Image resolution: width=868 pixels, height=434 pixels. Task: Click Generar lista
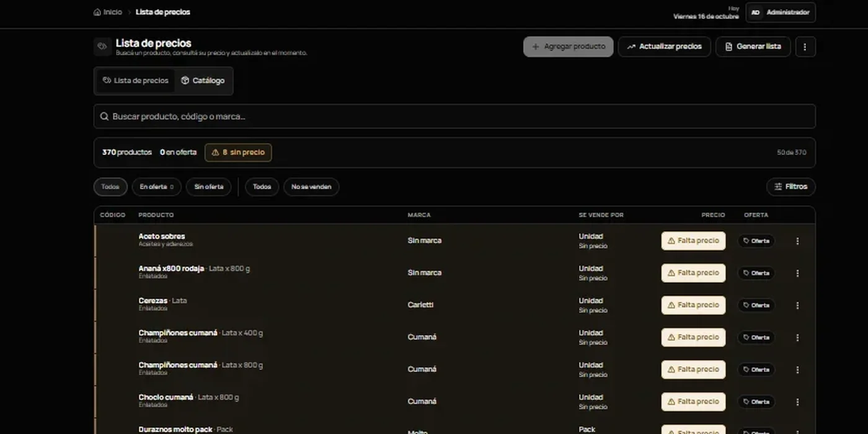pyautogui.click(x=753, y=46)
